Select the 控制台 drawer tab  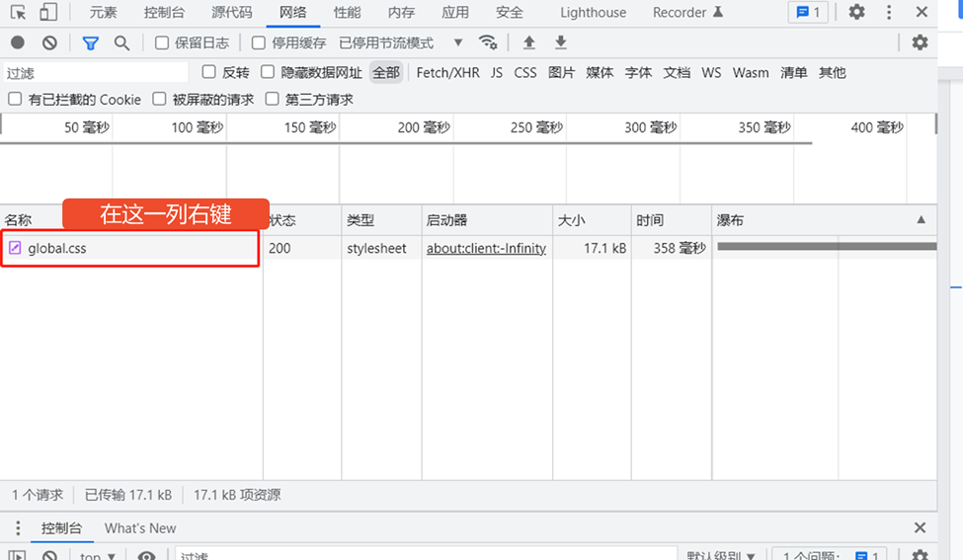(61, 528)
